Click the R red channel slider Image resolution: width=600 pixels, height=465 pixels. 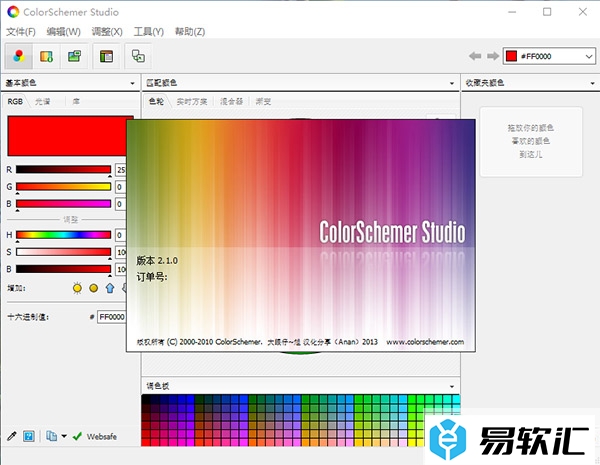point(63,170)
